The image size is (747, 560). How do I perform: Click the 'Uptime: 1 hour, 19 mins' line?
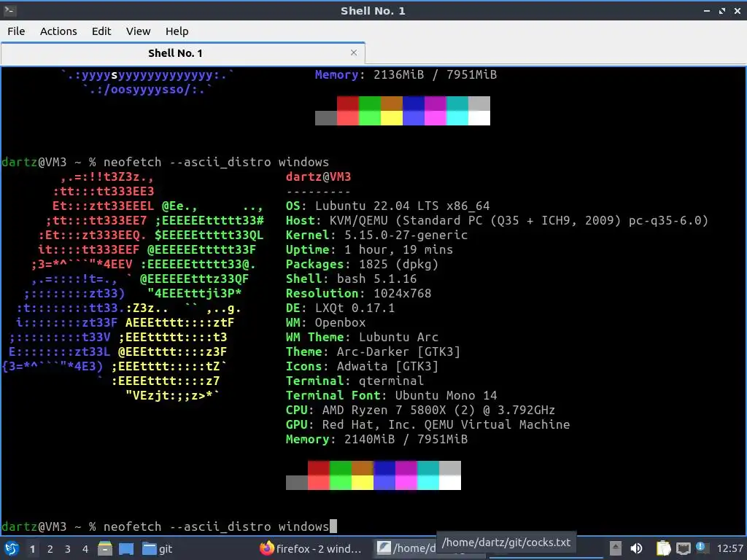[369, 249]
